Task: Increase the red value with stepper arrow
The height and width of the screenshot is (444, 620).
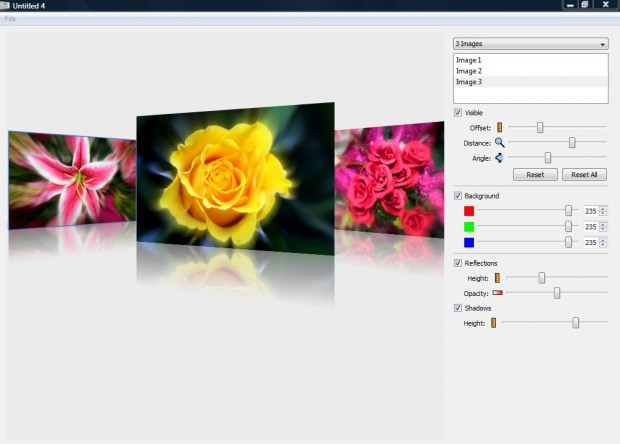Action: (603, 208)
